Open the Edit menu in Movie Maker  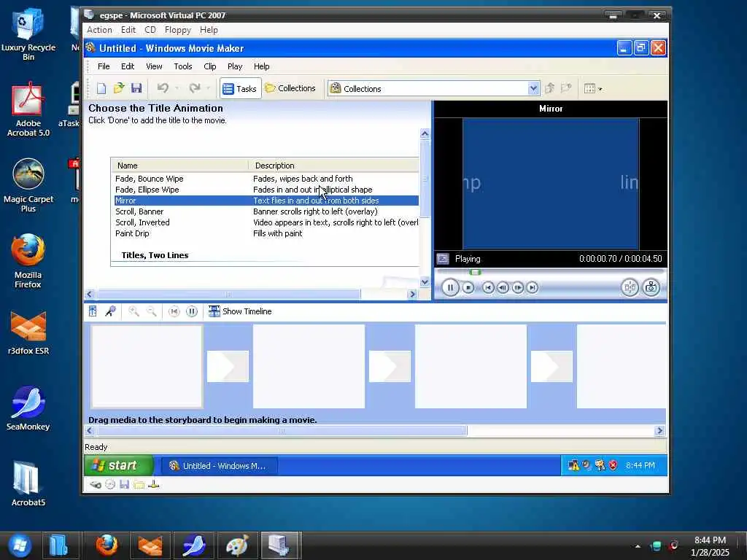(x=128, y=66)
